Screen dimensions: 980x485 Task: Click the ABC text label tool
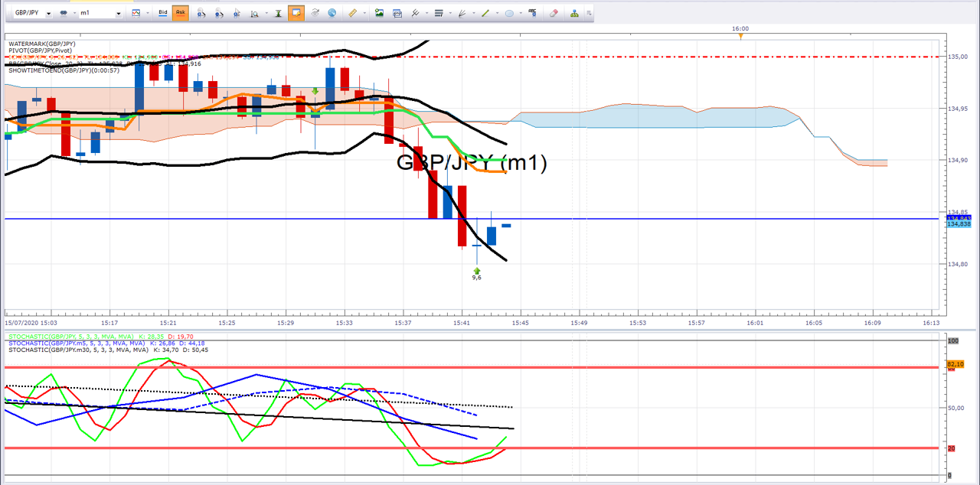tap(531, 12)
